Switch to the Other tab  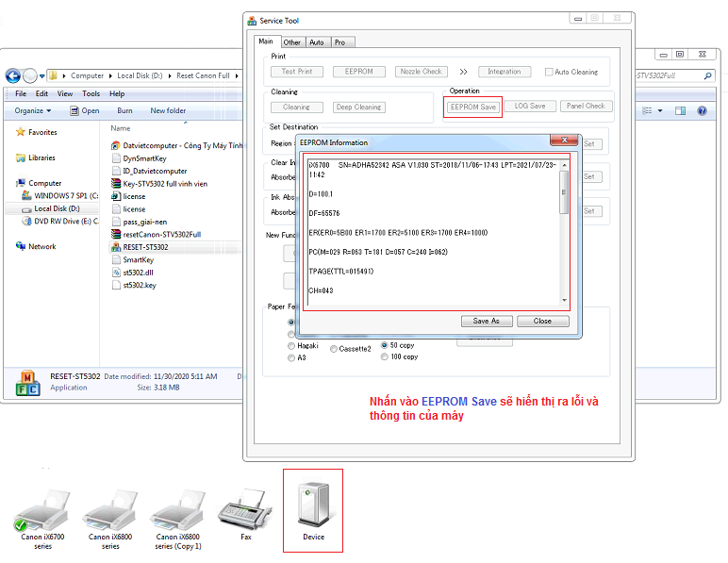[292, 42]
